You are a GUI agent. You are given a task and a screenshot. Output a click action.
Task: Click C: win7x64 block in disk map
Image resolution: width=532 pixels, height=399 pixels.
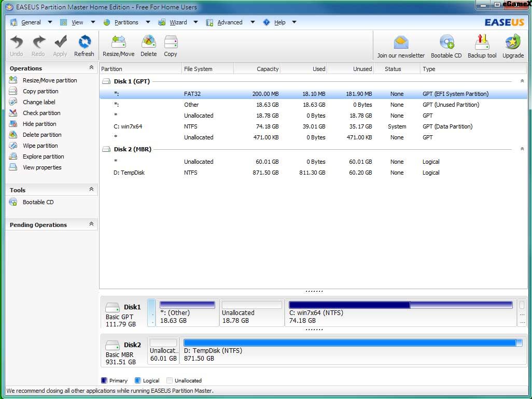pyautogui.click(x=400, y=313)
